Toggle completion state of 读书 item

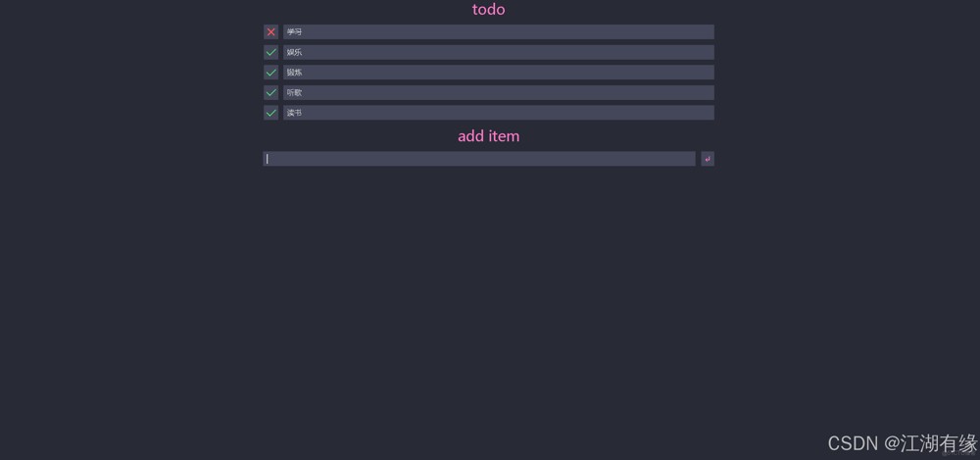click(270, 113)
